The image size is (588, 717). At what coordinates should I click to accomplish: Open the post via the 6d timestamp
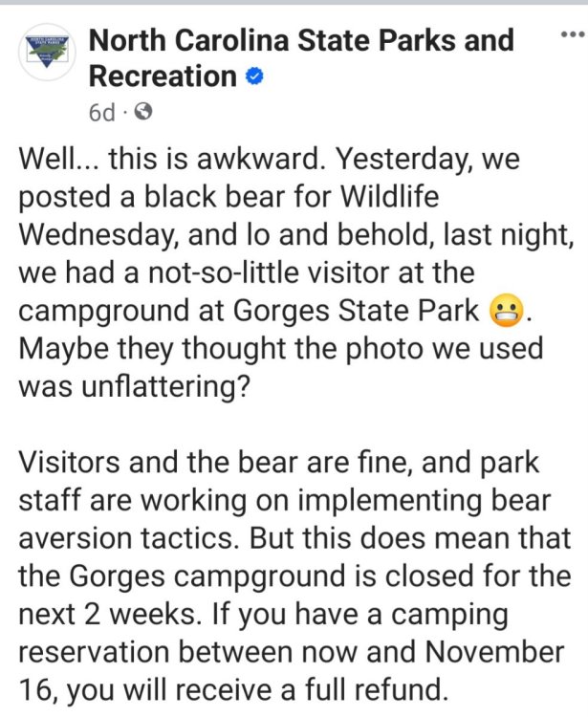click(101, 112)
